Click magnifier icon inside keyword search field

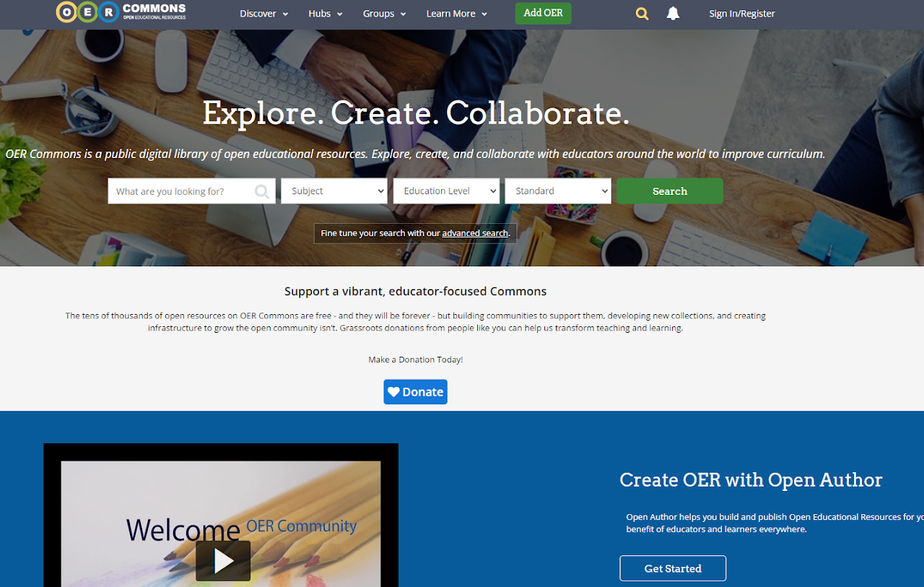click(x=262, y=191)
